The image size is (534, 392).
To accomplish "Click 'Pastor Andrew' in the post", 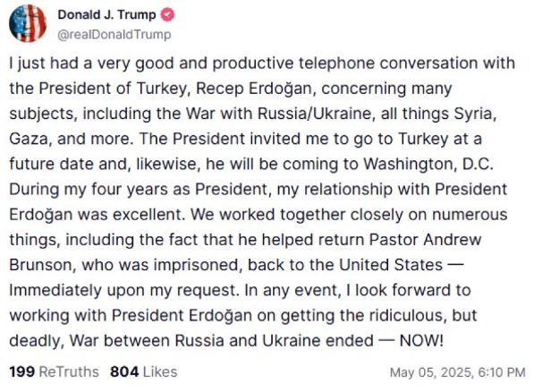I will coord(425,240).
